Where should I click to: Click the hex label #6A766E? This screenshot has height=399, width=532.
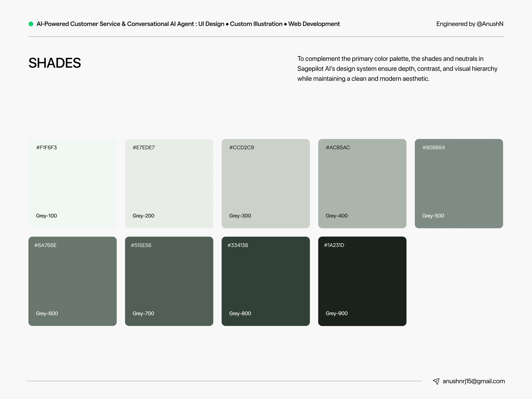[x=45, y=245]
